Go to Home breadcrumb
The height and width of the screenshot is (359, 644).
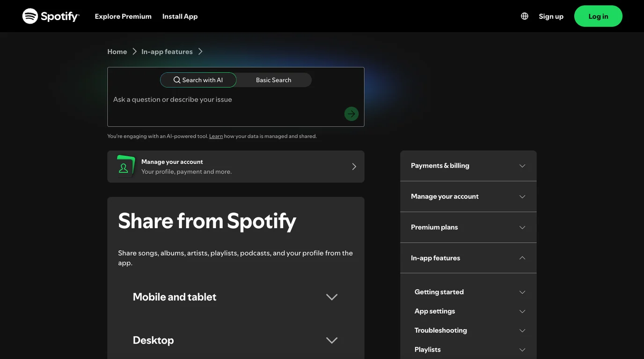click(x=117, y=51)
